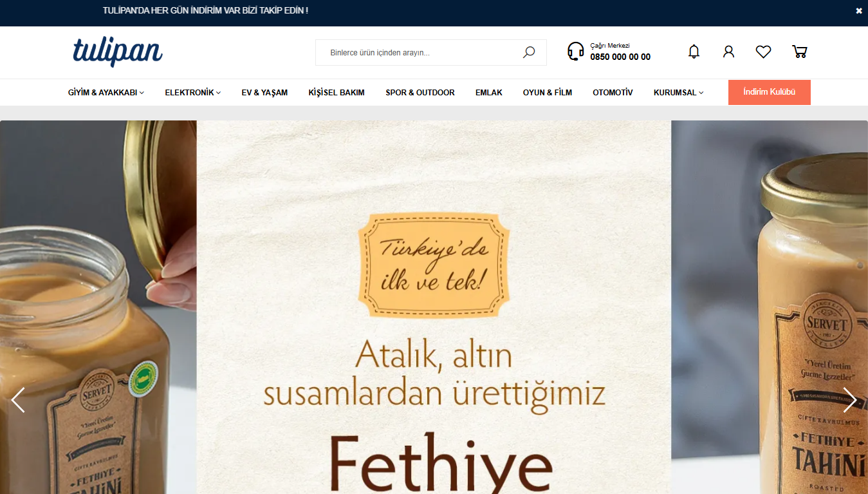Click the call center headset icon

pyautogui.click(x=576, y=52)
